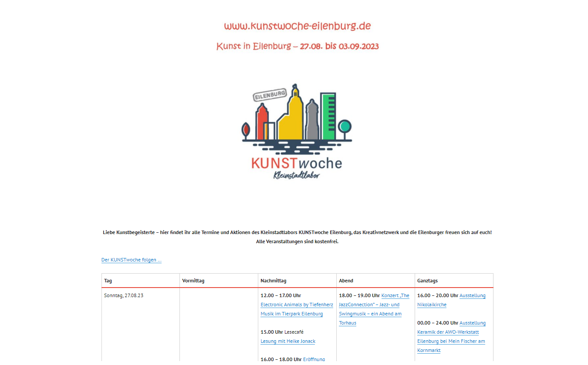Open Ausstellung Keramik der AWO-Werkstatt link
The width and height of the screenshot is (588, 365).
[451, 337]
